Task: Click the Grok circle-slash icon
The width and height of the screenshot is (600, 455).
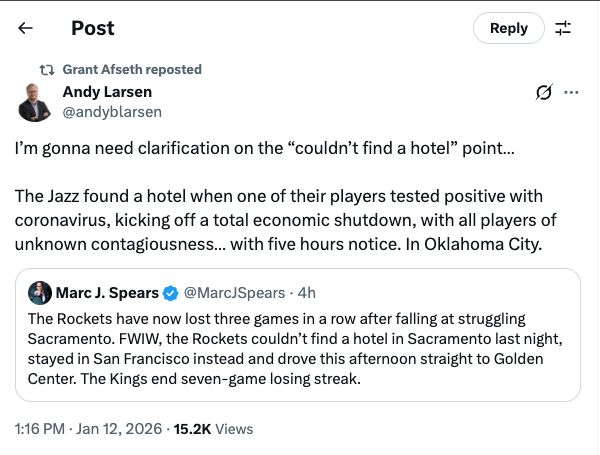Action: [x=544, y=92]
